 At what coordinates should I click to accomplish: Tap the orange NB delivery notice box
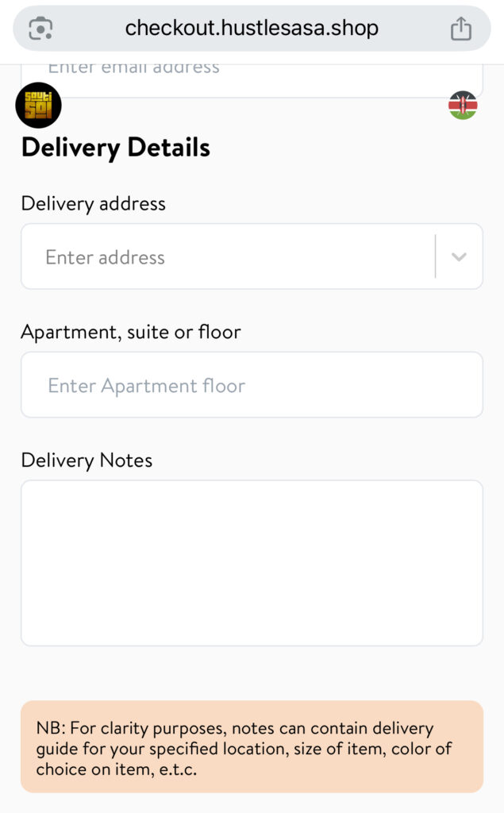[x=252, y=746]
